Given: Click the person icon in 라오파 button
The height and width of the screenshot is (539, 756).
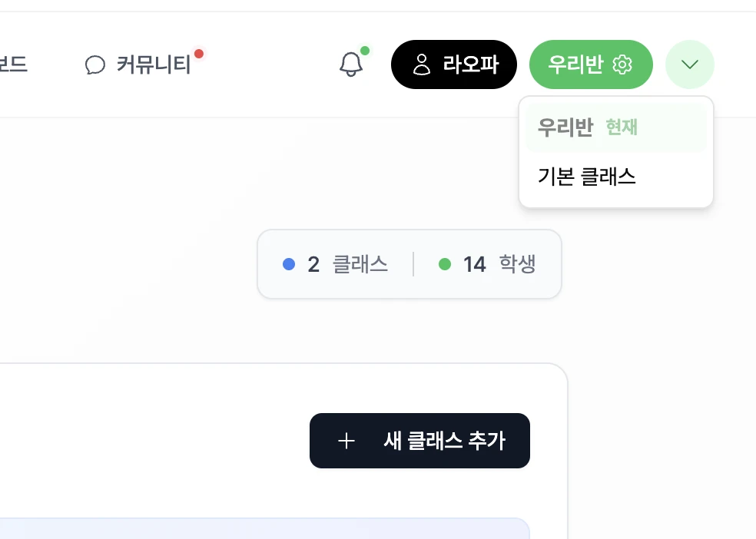Looking at the screenshot, I should tap(421, 64).
